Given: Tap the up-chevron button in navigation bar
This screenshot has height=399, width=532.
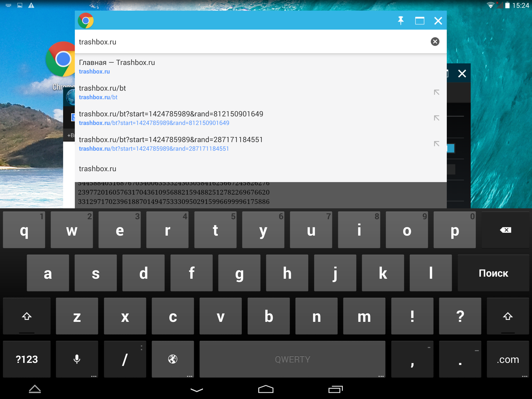Looking at the screenshot, I should point(35,389).
